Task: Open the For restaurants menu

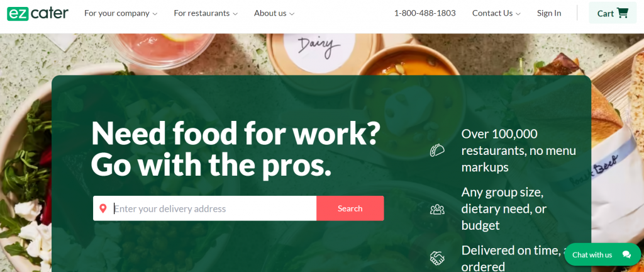Action: [206, 13]
